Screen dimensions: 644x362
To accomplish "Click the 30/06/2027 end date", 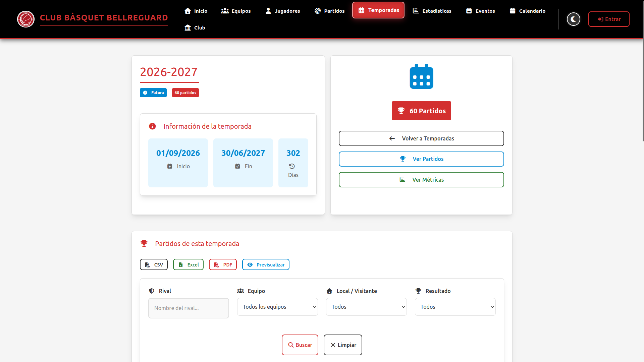I will 243,153.
